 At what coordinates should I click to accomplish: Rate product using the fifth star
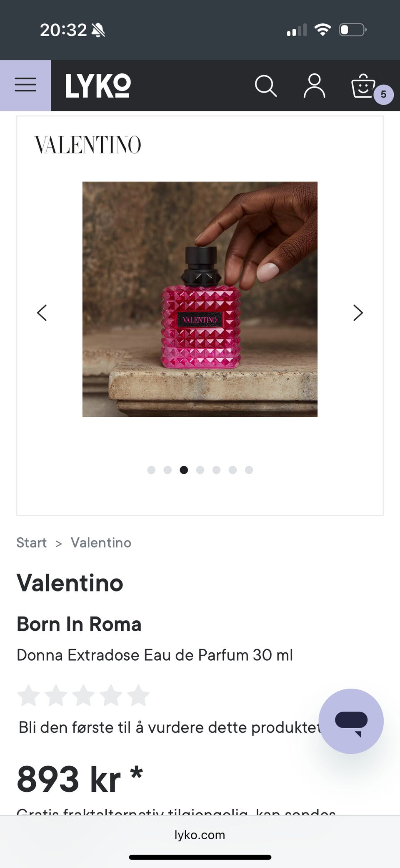click(138, 695)
